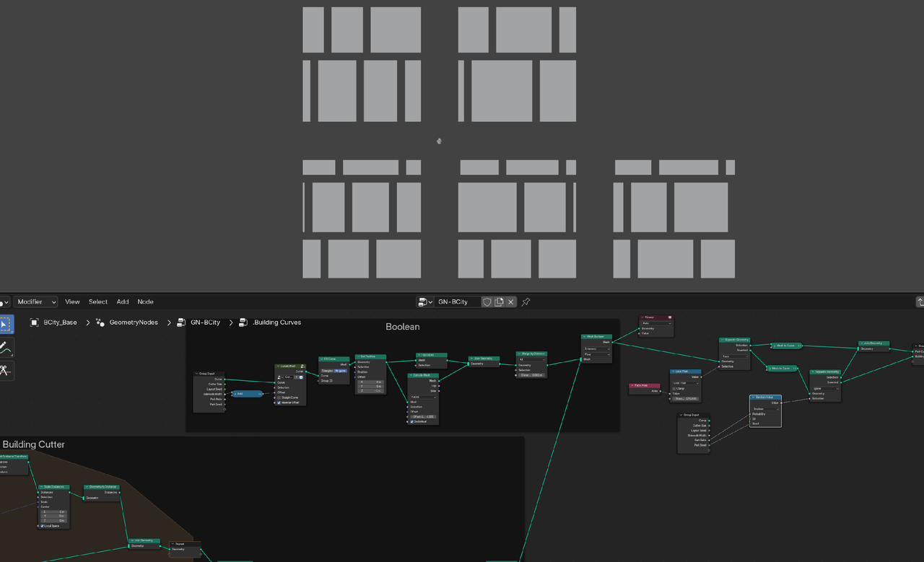This screenshot has height=562, width=924.
Task: Click Threshold value on Less Than node
Action: (685, 399)
